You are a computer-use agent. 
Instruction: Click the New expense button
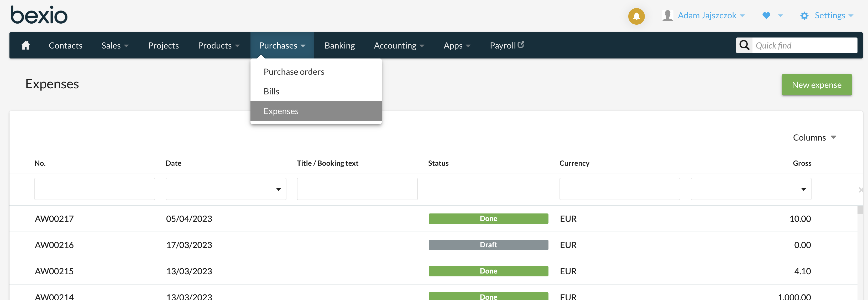pos(817,85)
